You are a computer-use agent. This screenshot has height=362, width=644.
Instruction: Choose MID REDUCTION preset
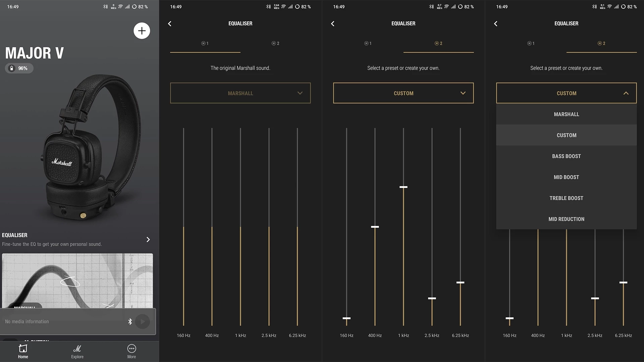click(x=566, y=219)
